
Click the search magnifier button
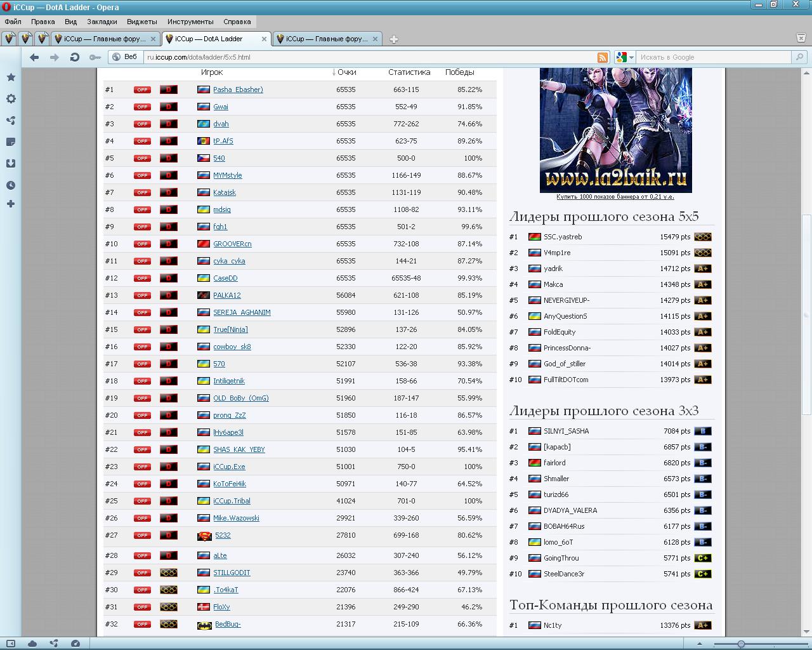click(x=800, y=57)
